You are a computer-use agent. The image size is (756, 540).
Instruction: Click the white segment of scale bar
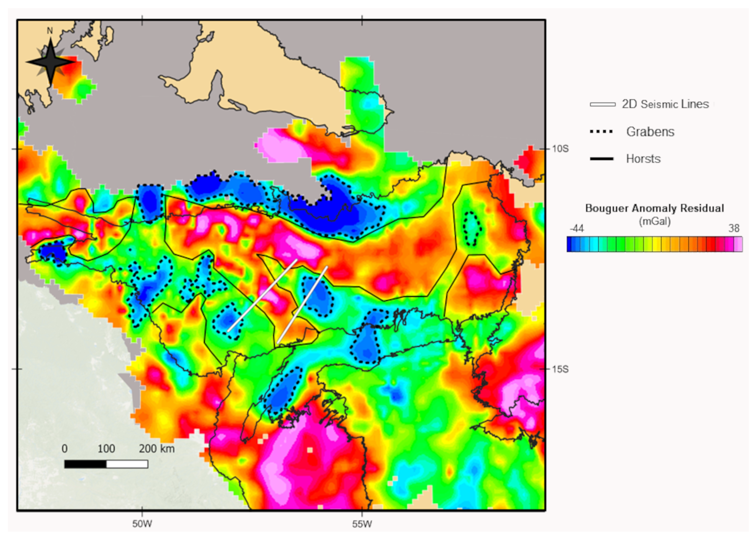[127, 464]
